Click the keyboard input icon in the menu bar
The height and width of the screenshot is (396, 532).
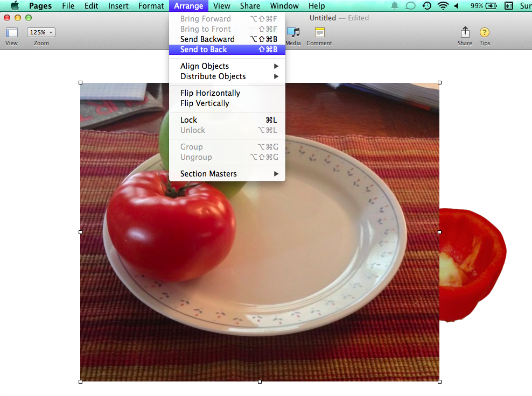click(508, 6)
